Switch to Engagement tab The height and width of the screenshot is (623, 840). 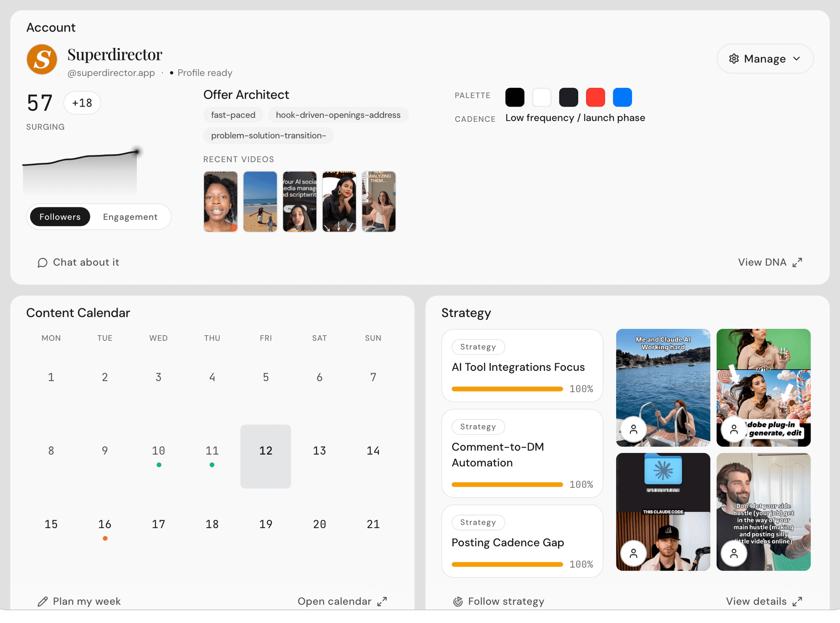130,217
